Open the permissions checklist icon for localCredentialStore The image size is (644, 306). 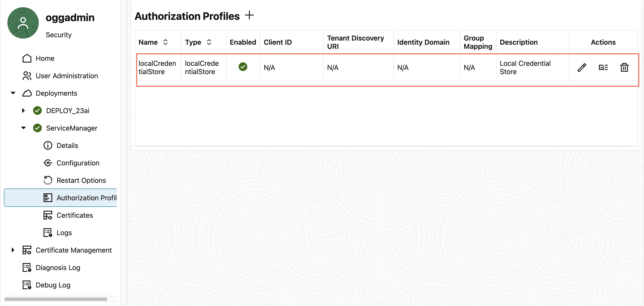pyautogui.click(x=604, y=67)
